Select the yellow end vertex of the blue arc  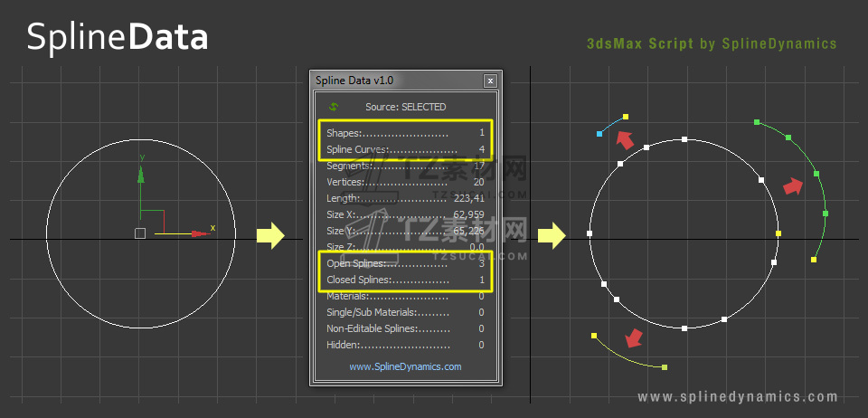(x=626, y=117)
